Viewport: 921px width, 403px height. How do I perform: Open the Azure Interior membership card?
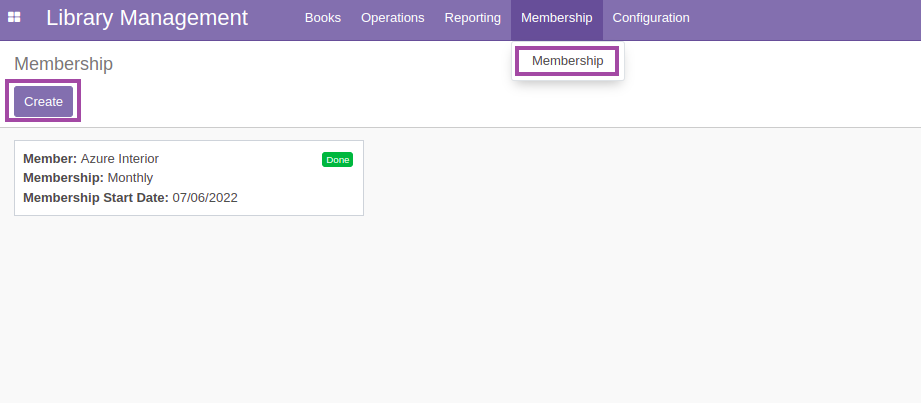189,178
